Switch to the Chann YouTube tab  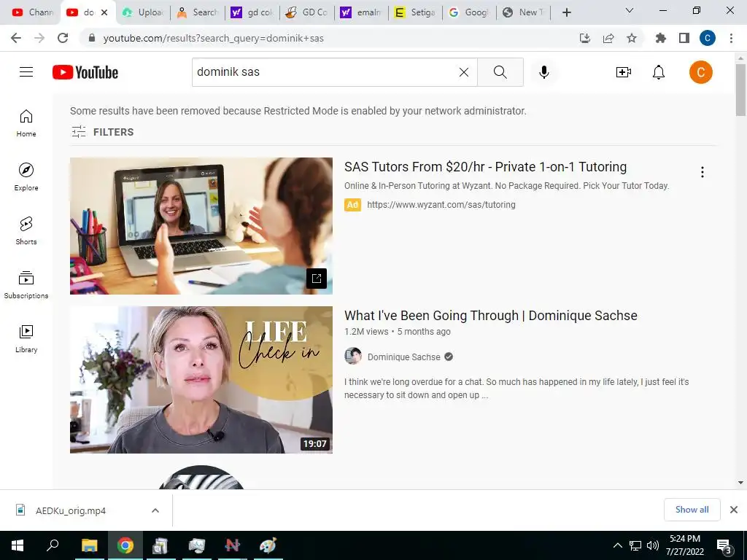click(32, 12)
